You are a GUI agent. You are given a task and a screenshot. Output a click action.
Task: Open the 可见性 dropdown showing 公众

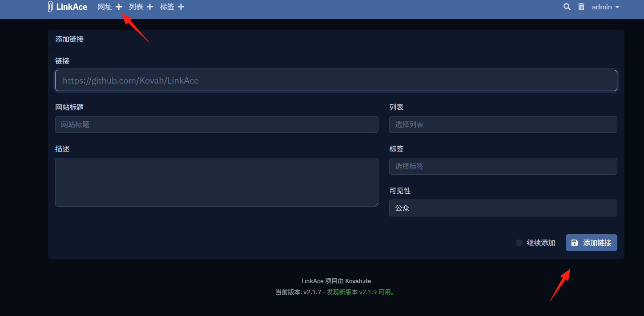pyautogui.click(x=503, y=208)
